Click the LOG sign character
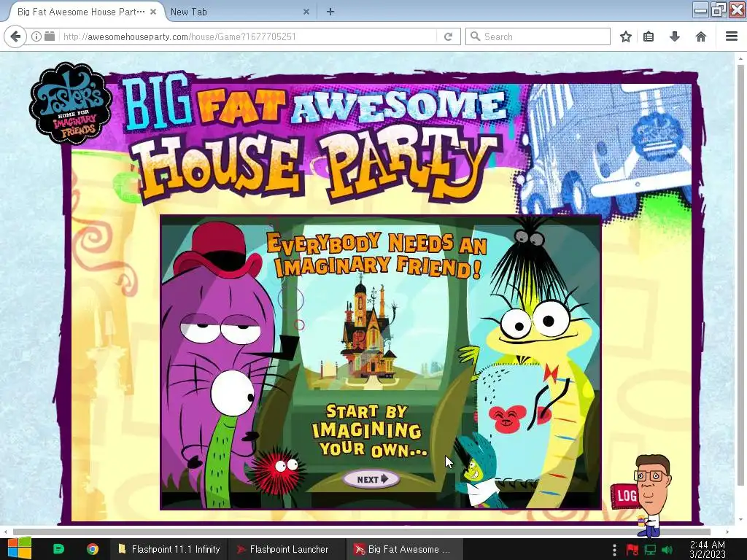747x560 pixels. [625, 496]
